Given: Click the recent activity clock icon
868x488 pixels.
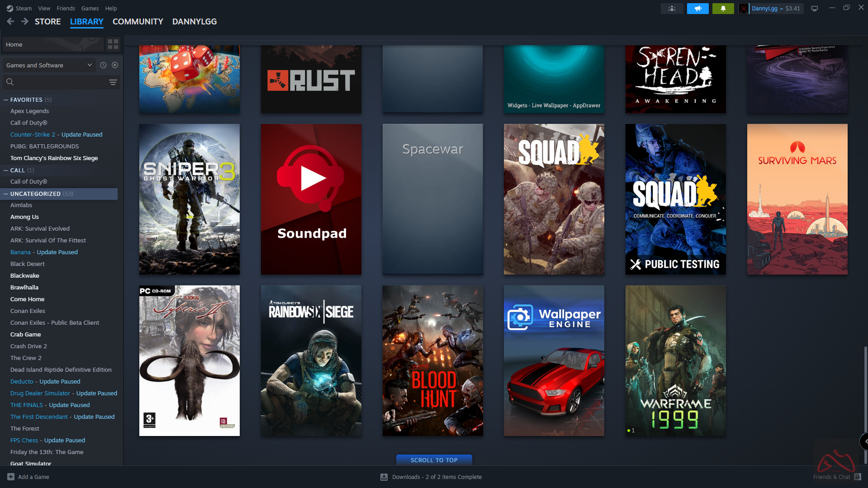Looking at the screenshot, I should [x=103, y=65].
